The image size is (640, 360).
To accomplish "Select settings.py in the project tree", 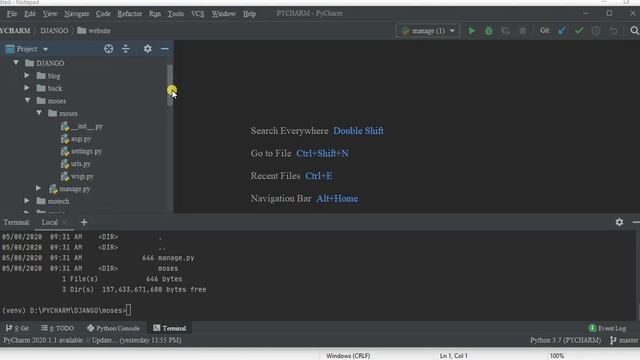I will [x=81, y=151].
